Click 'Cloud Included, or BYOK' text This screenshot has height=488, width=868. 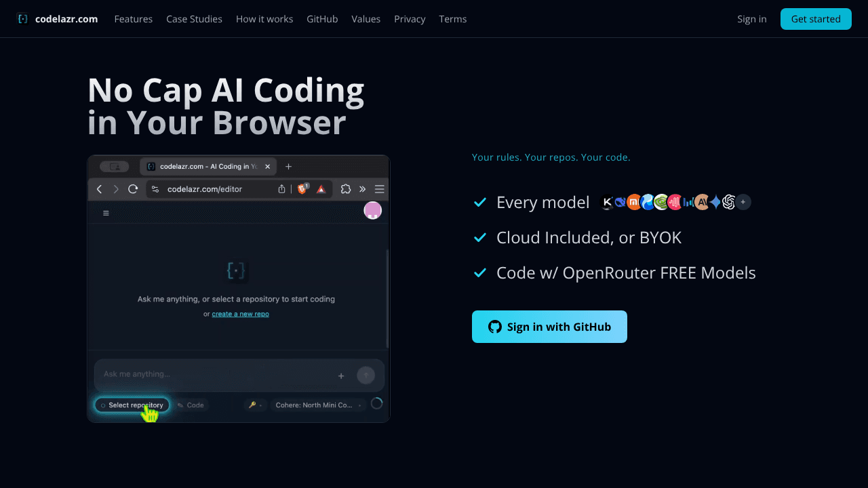click(x=589, y=237)
